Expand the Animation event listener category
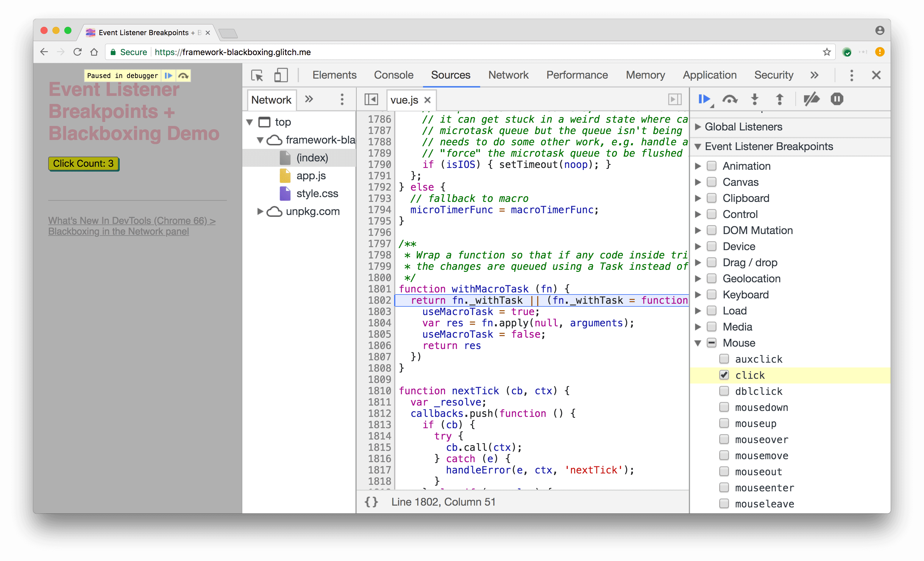 701,166
